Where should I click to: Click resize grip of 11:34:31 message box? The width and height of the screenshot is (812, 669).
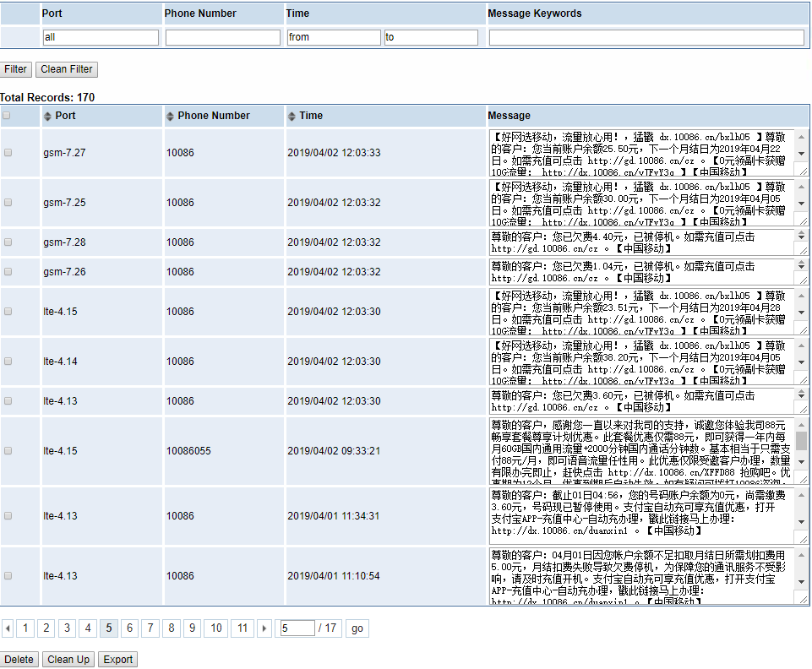[x=802, y=539]
